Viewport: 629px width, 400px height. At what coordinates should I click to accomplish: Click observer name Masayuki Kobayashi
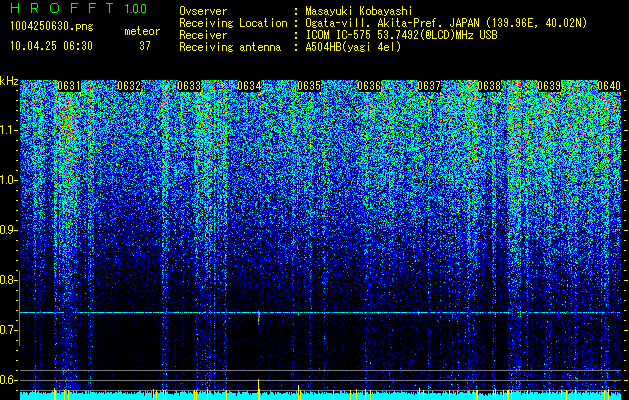tap(359, 12)
